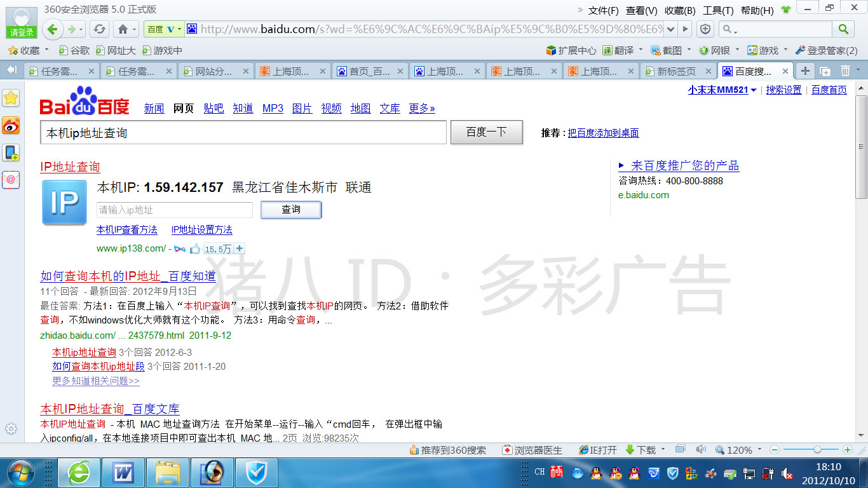Open the closed-tabs trash icon
868x488 pixels.
(846, 71)
